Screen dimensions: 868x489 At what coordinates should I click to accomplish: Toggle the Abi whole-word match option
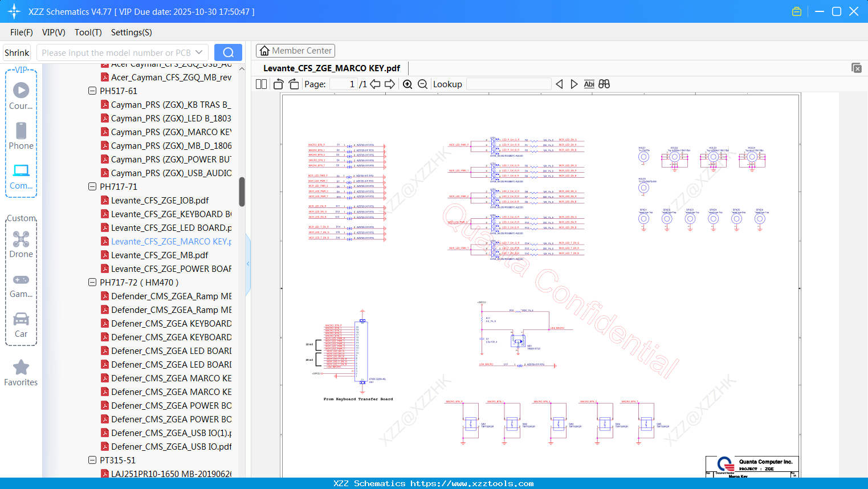pos(589,84)
